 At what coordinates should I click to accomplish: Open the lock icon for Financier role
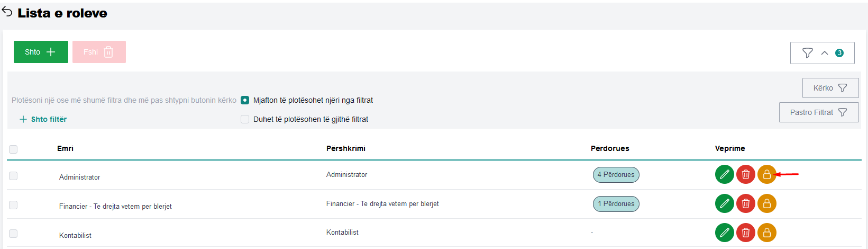pyautogui.click(x=766, y=203)
